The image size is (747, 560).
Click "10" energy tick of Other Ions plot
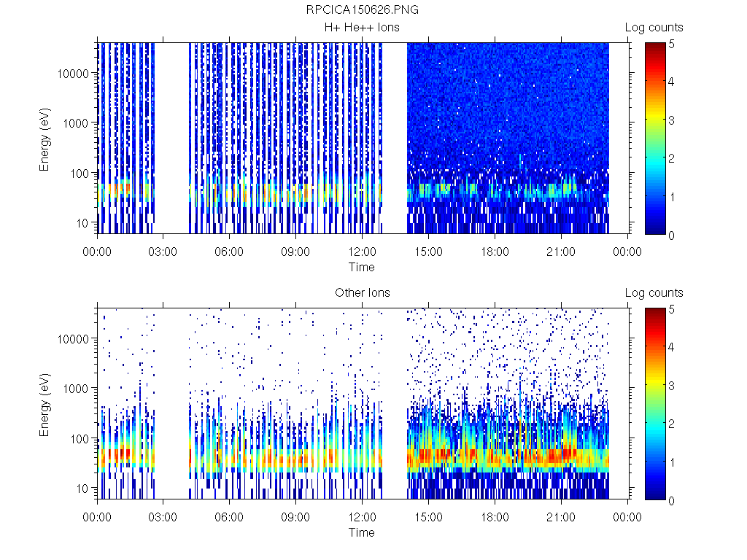pyautogui.click(x=83, y=488)
